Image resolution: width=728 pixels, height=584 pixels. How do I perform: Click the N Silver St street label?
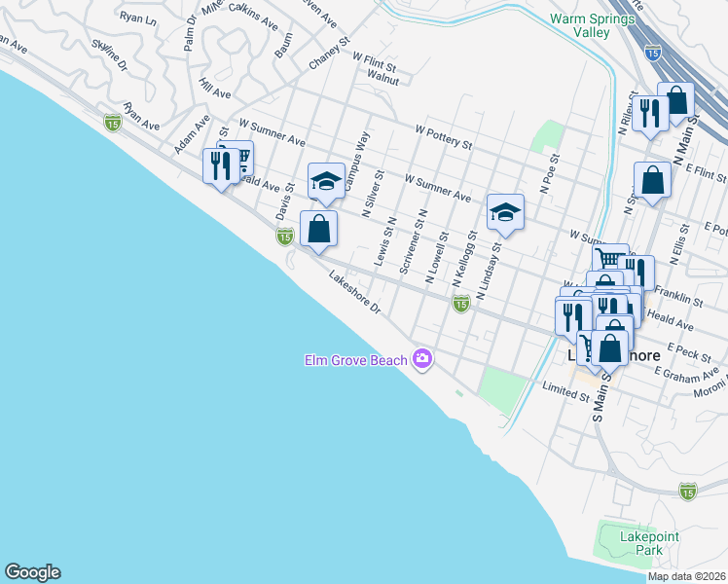(x=374, y=194)
